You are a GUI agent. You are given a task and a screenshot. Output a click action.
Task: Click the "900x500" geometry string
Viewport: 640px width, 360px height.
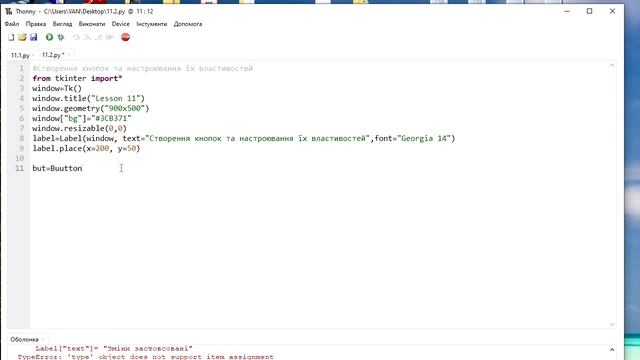(x=124, y=108)
